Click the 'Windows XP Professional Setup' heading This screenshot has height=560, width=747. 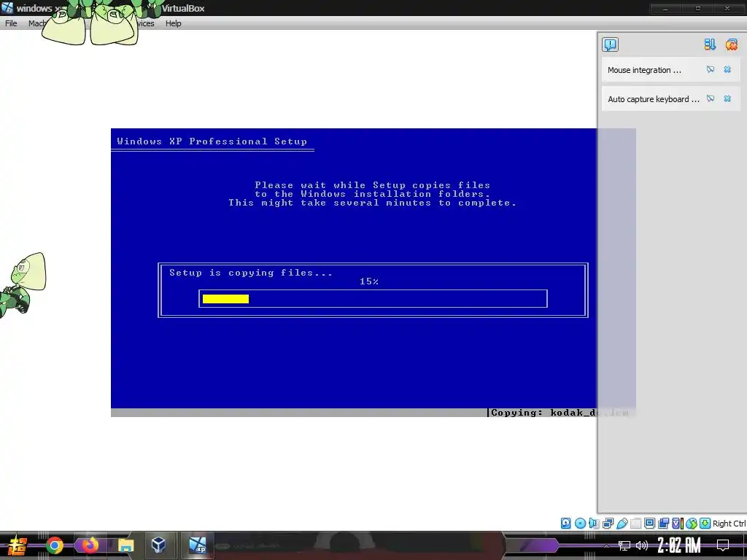tap(212, 141)
